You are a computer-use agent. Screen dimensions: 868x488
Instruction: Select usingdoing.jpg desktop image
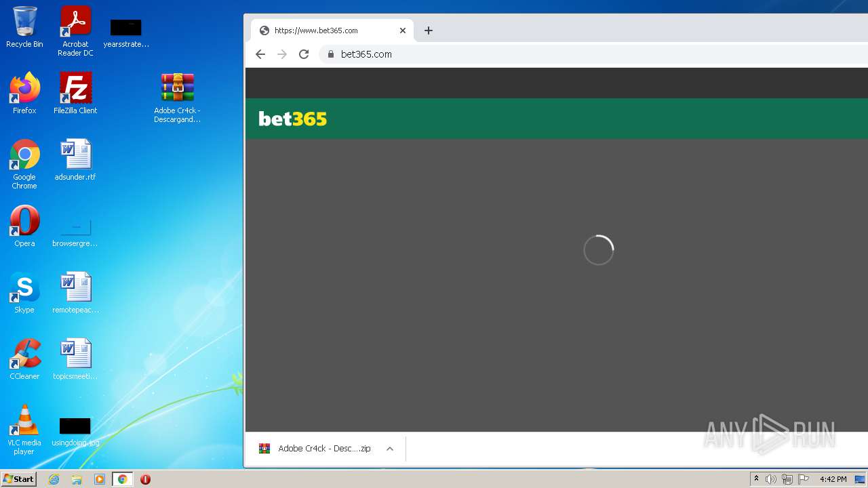pos(75,432)
